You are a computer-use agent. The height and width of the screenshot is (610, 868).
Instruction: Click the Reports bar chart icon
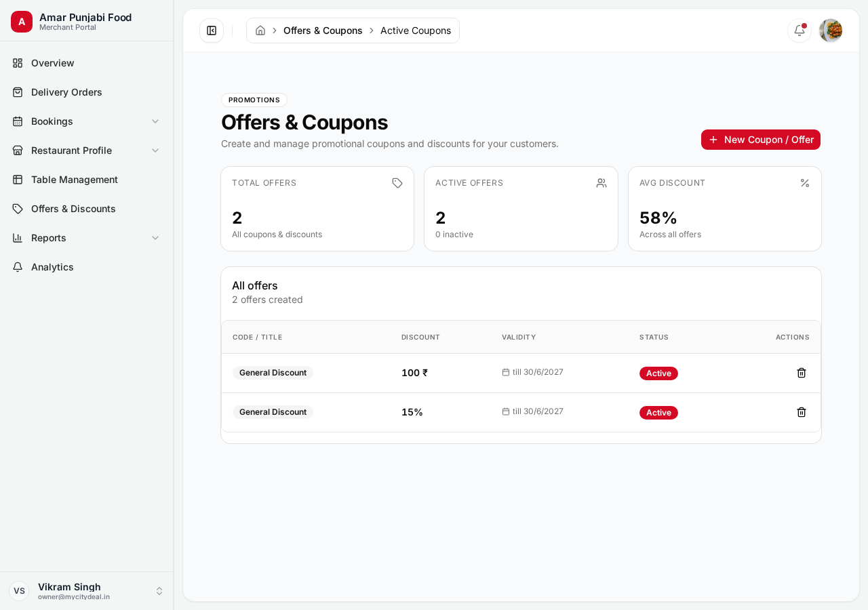click(x=18, y=238)
